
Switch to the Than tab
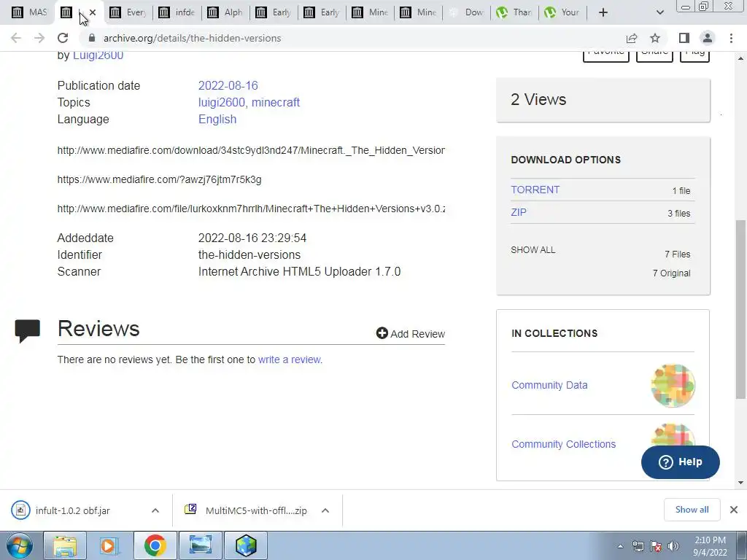pyautogui.click(x=514, y=12)
